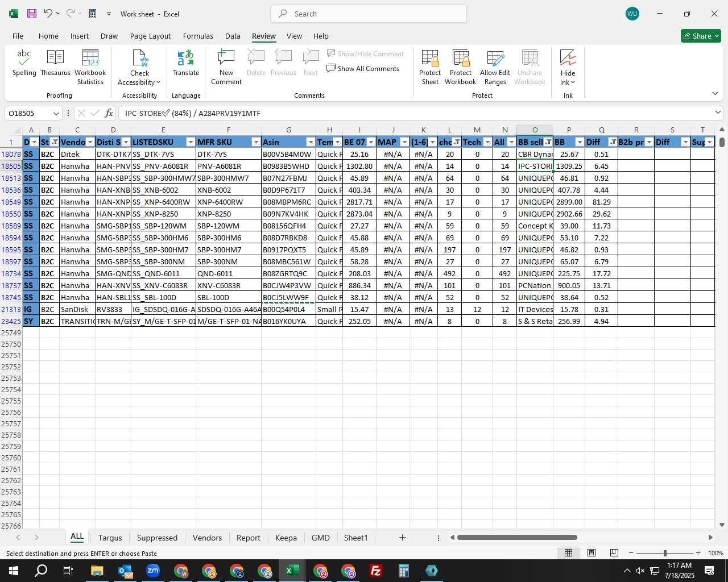Click the Search box in title bar

[x=369, y=14]
